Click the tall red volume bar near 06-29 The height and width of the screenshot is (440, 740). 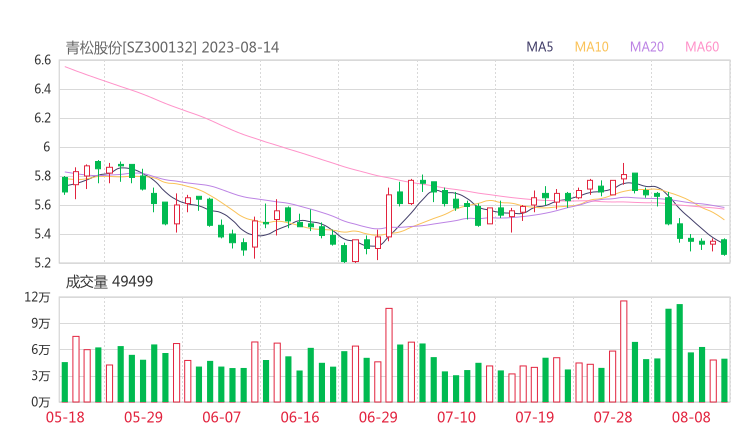click(389, 355)
